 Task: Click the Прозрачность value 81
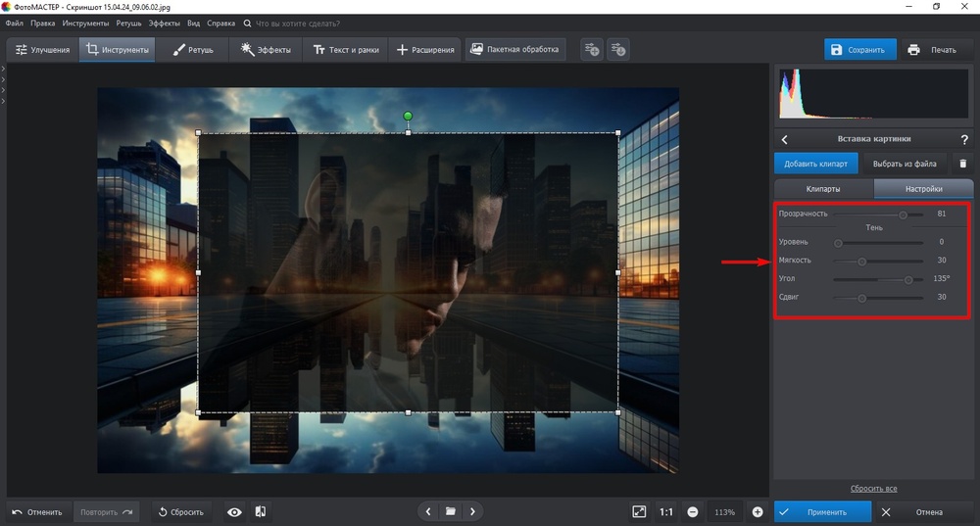941,214
